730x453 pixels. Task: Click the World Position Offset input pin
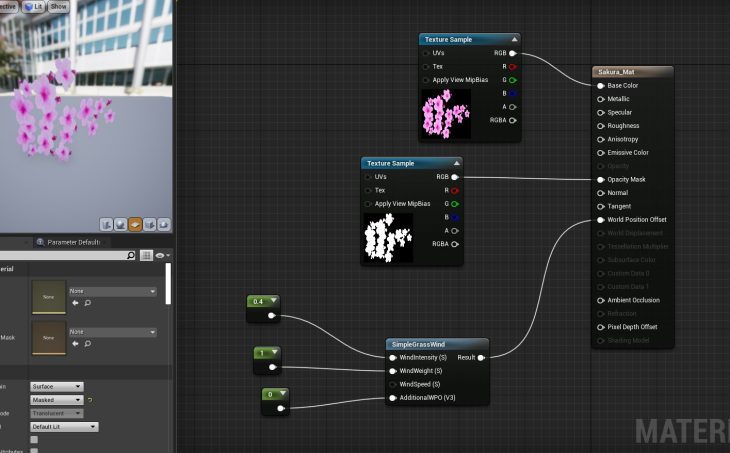601,220
